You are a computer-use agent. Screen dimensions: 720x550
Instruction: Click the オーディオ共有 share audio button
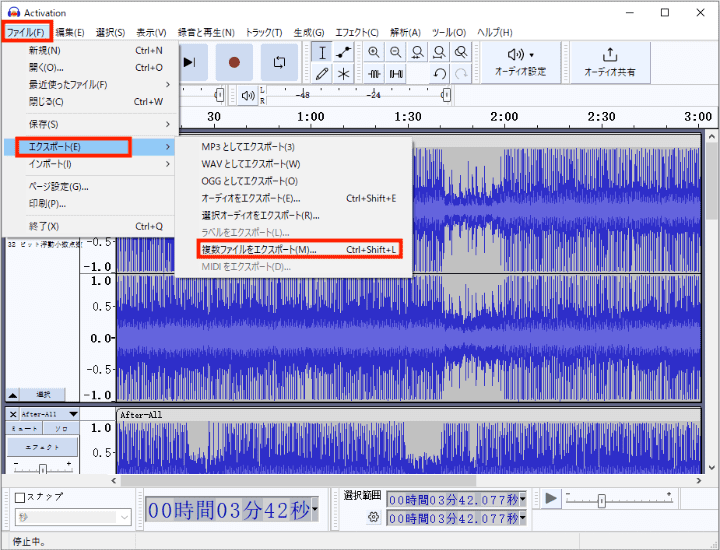point(610,62)
